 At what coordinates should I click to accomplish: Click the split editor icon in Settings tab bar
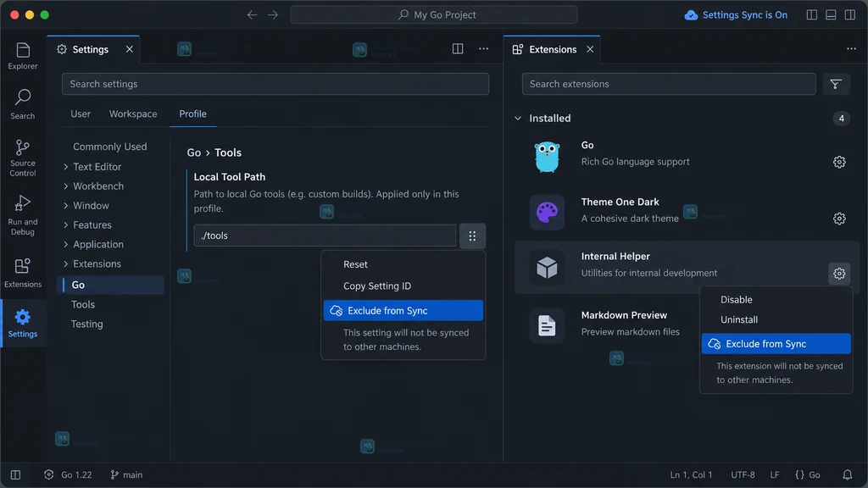[458, 48]
